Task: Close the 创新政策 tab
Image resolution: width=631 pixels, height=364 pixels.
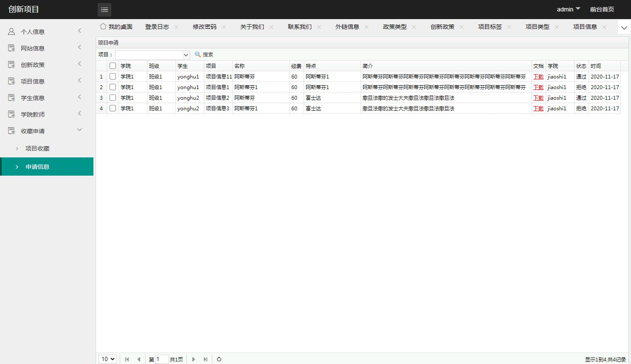Action: pos(462,27)
